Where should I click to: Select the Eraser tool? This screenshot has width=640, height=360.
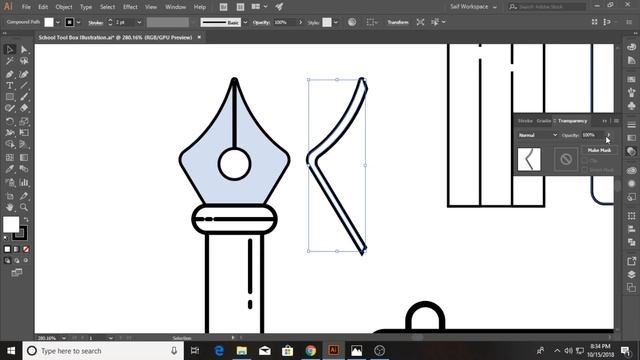click(x=24, y=109)
